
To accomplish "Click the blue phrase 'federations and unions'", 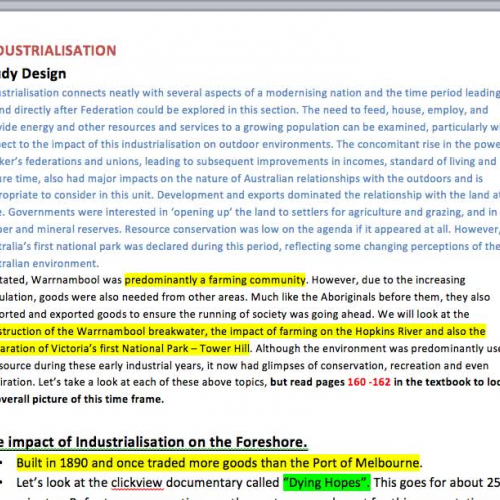I will (x=83, y=161).
